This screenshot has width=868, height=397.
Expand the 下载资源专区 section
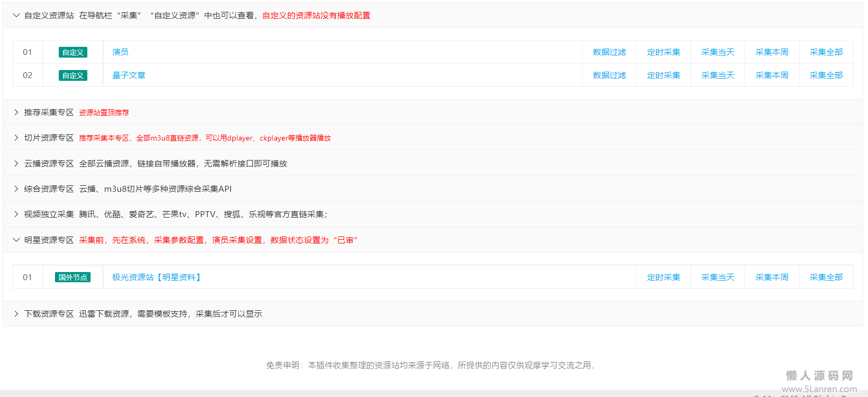pos(49,314)
